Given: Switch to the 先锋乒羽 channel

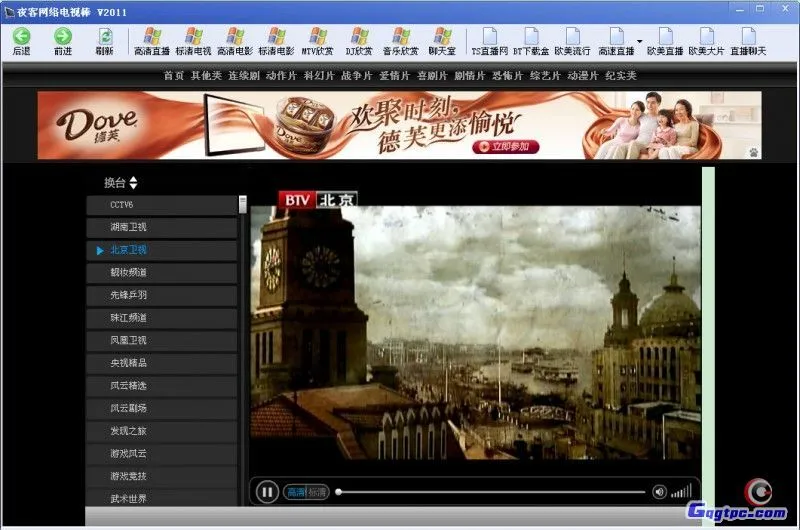Looking at the screenshot, I should click(162, 295).
